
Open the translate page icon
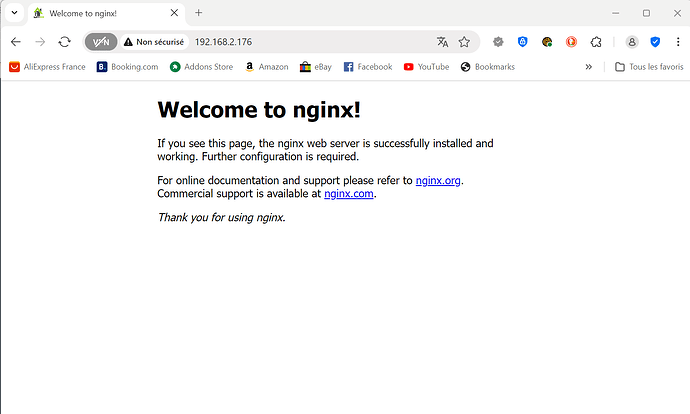pyautogui.click(x=442, y=42)
